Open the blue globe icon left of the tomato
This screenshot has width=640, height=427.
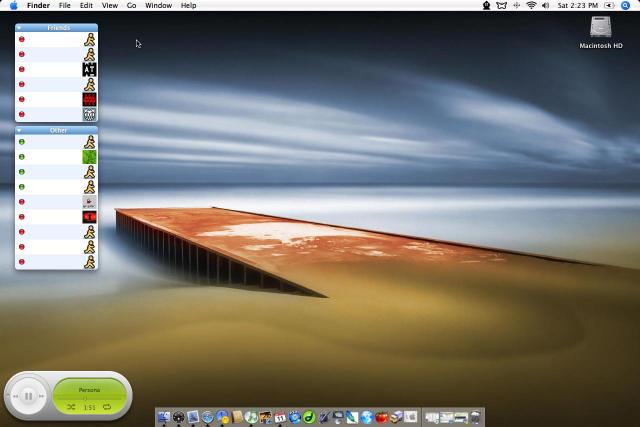point(367,417)
